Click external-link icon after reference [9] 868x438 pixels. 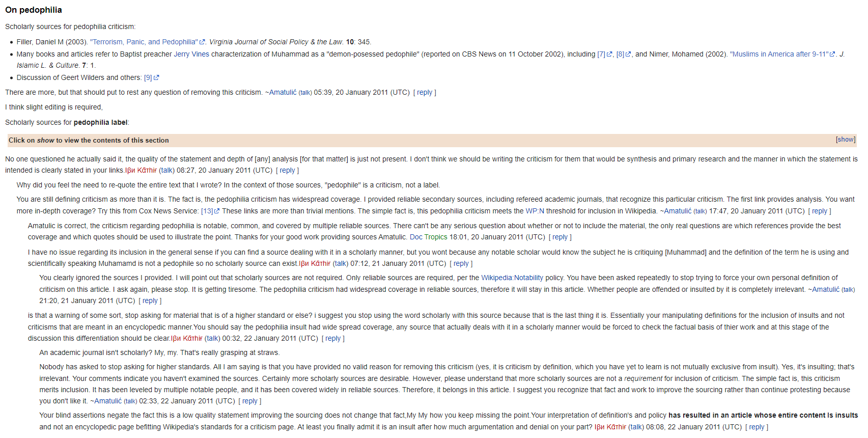[156, 78]
